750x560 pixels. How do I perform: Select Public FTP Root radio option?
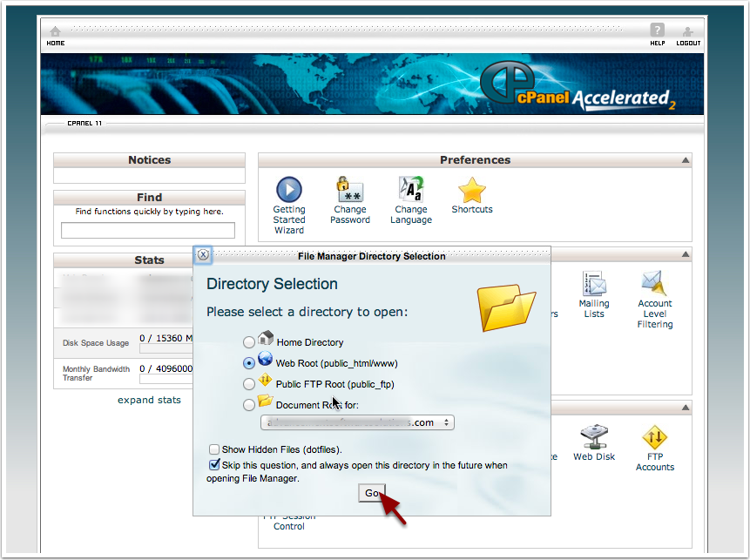tap(250, 384)
